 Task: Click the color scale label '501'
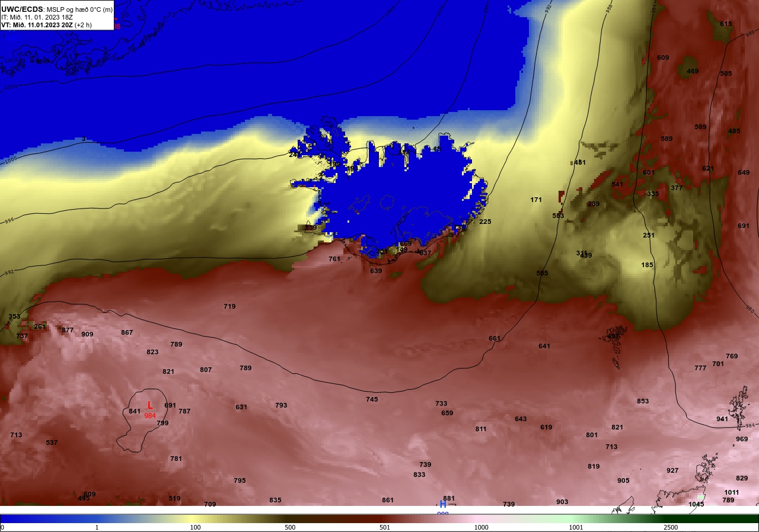pos(385,527)
